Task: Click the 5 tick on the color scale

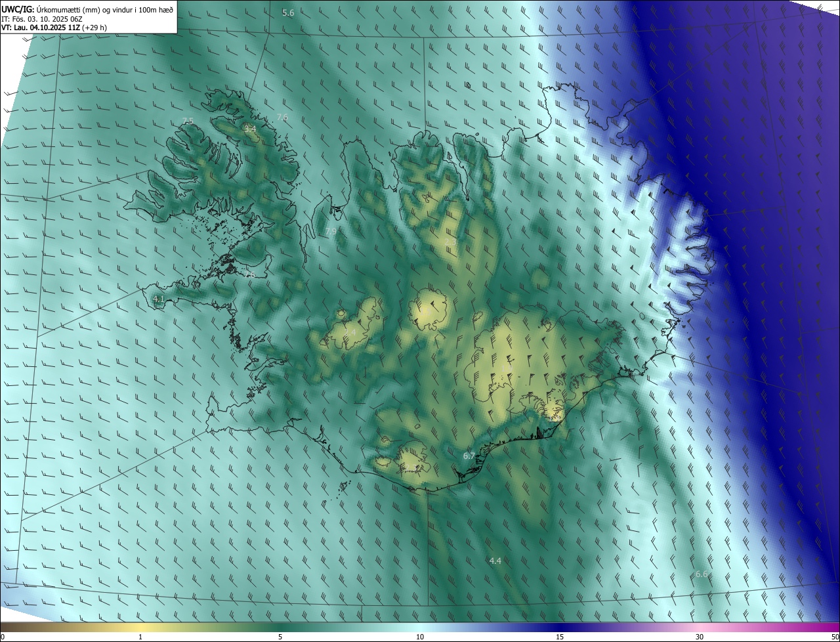Action: point(280,637)
